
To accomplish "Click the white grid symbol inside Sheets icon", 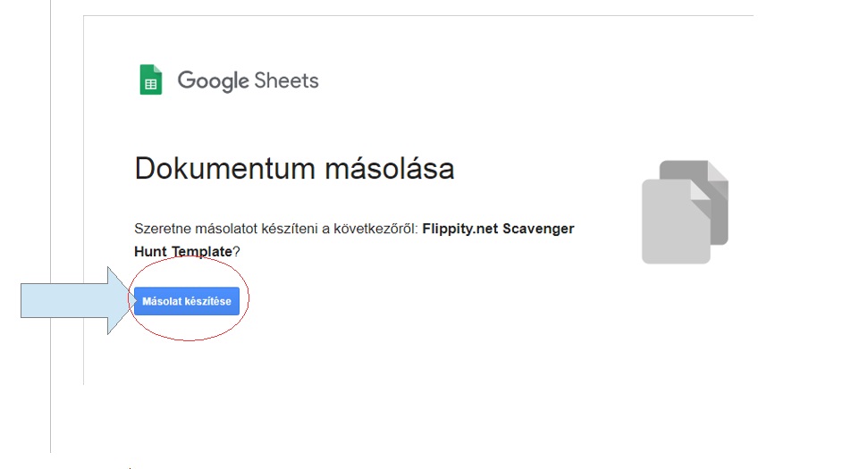I will point(150,85).
